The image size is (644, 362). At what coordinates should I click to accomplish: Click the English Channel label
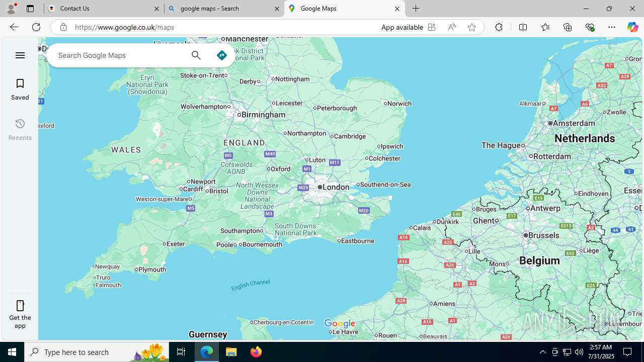coord(251,285)
